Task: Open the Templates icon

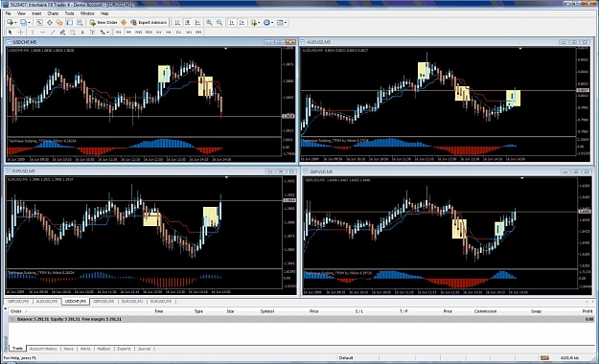Action: pos(280,23)
